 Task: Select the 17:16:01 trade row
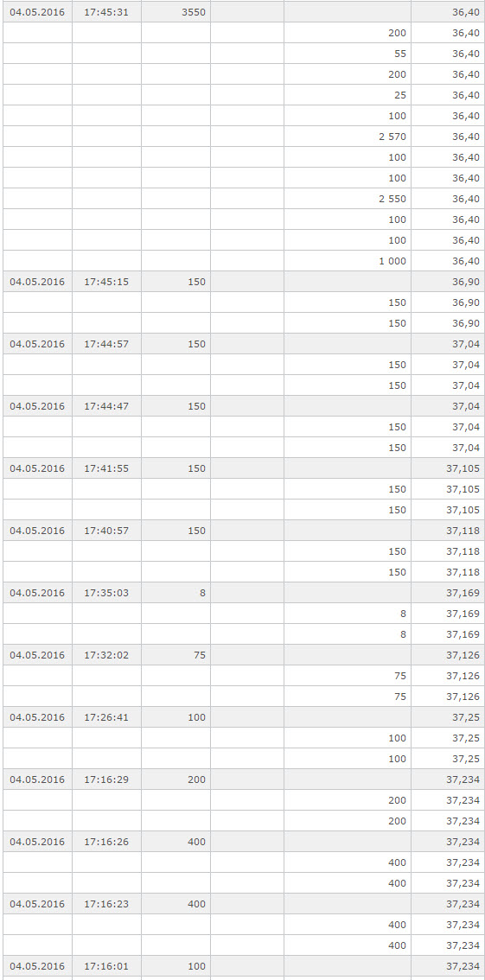[x=244, y=965]
